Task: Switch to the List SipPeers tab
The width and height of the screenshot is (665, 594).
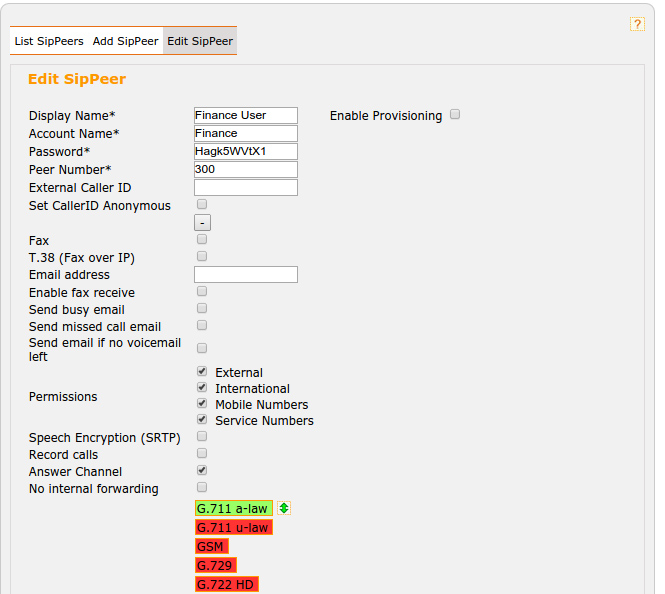Action: [x=49, y=41]
